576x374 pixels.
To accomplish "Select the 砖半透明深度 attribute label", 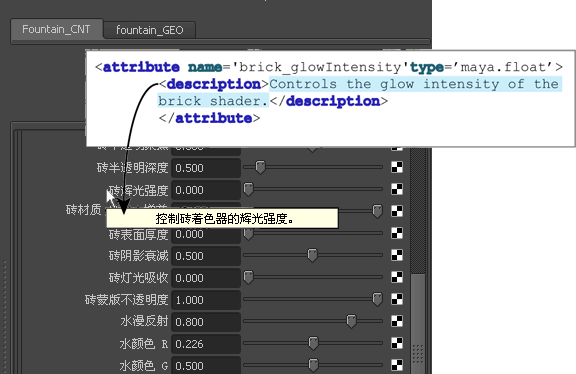I will click(x=132, y=168).
